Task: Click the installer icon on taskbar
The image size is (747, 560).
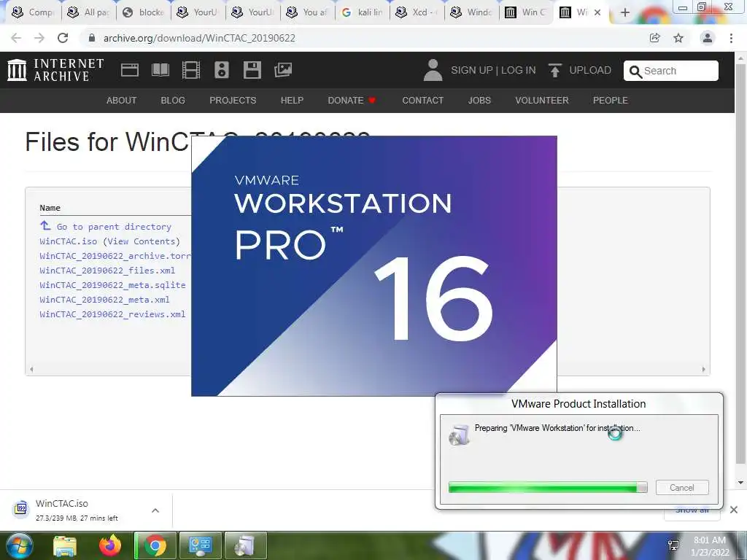Action: [245, 545]
